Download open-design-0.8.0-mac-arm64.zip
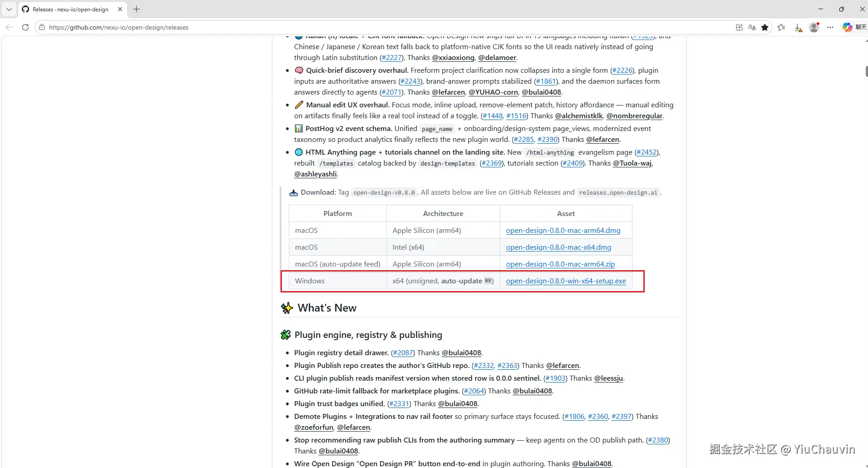The height and width of the screenshot is (468, 868). pyautogui.click(x=560, y=264)
